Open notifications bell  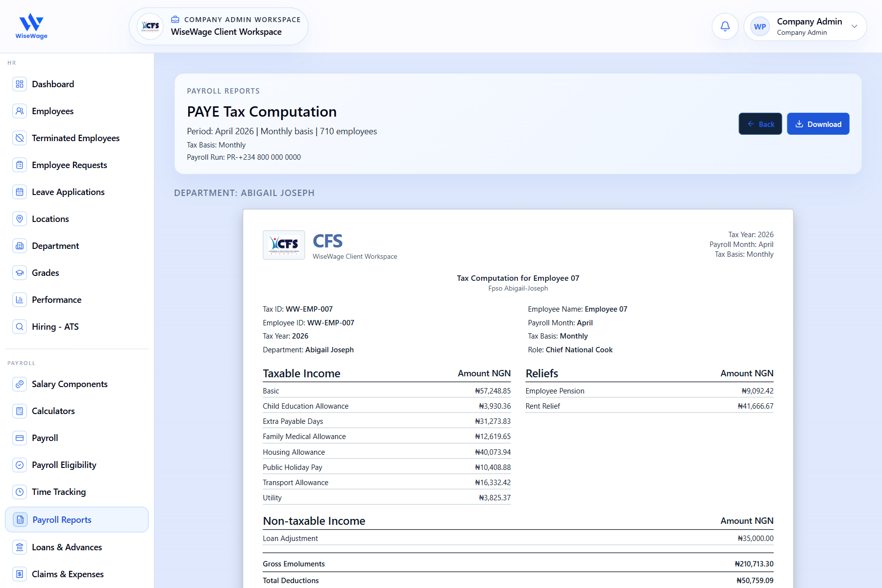click(x=725, y=26)
